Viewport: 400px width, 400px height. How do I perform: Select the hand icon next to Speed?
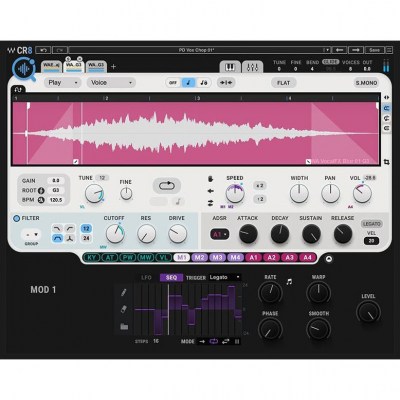click(210, 179)
